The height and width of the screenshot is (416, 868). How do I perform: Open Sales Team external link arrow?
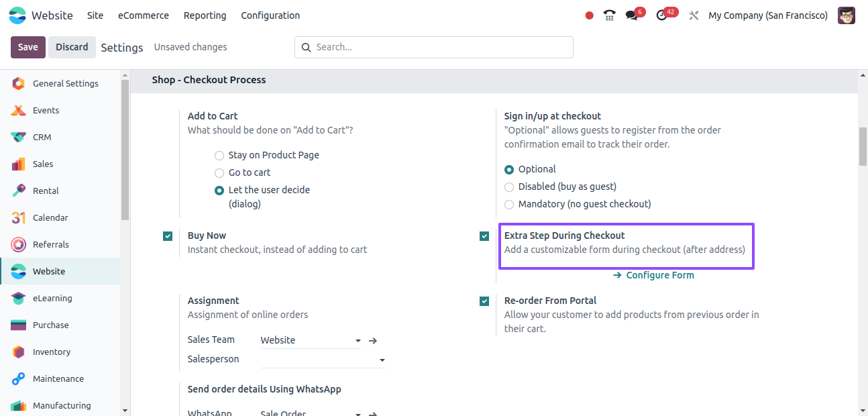coord(374,340)
